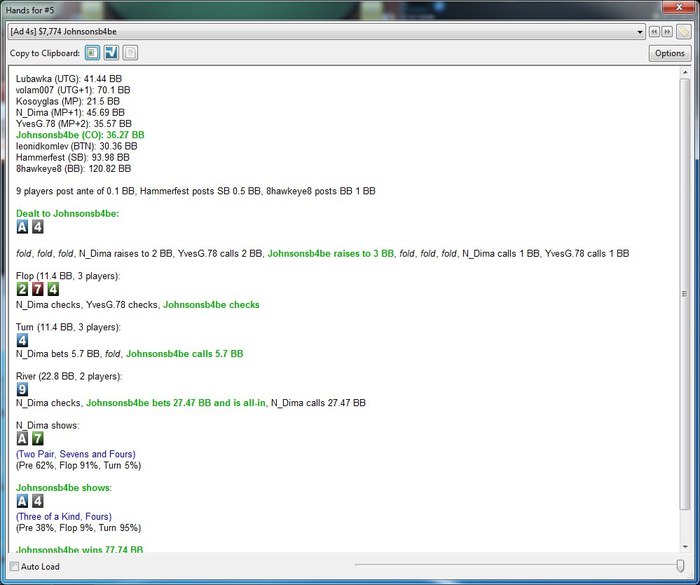
Task: Click '(Two Pair, Sevens and Fours)' text
Action: click(75, 454)
